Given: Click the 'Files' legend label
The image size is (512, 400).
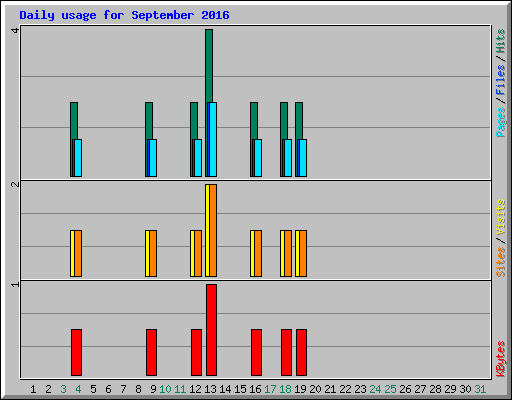Looking at the screenshot, I should tap(501, 79).
